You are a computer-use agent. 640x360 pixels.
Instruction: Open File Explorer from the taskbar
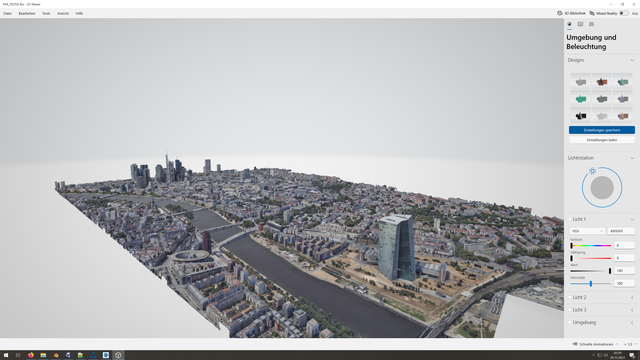pyautogui.click(x=43, y=355)
